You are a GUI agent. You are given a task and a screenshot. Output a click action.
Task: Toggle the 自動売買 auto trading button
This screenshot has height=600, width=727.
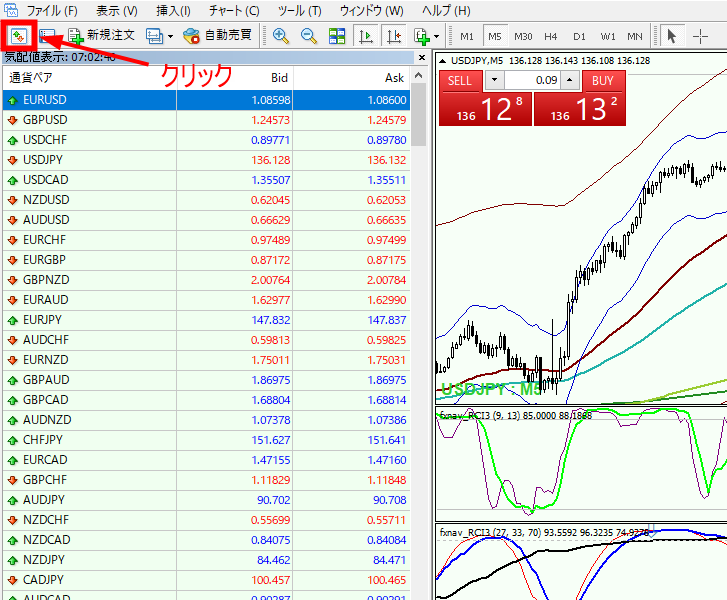(x=217, y=35)
